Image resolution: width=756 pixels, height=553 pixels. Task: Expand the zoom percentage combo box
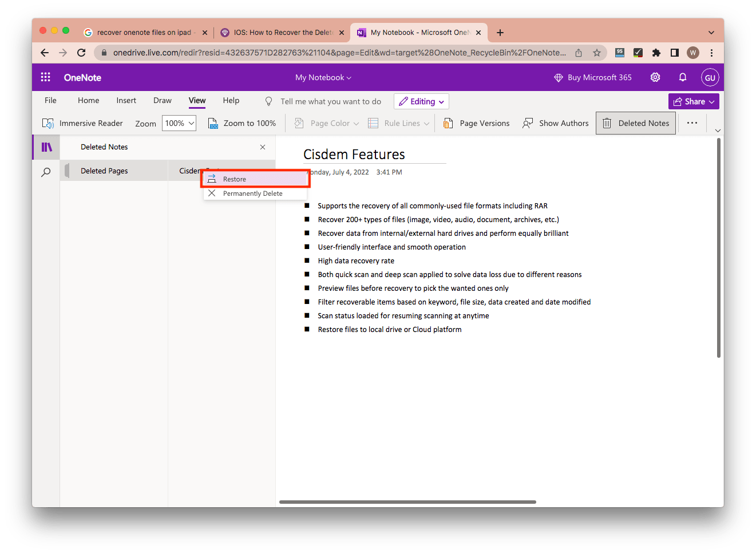click(x=179, y=123)
